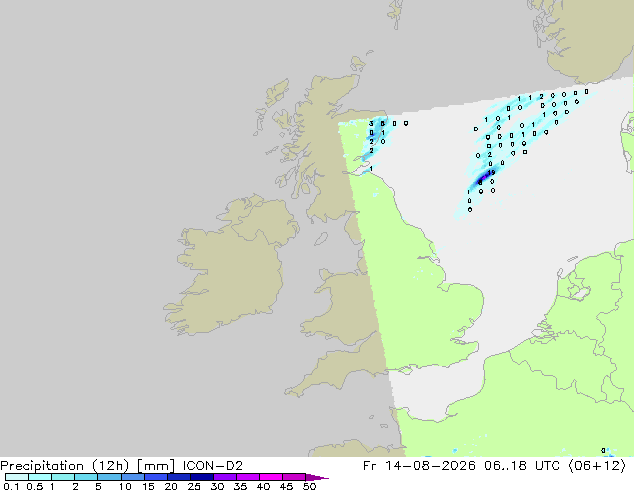Click the '19' precipitation value on the map
This screenshot has width=634, height=490.
(491, 173)
